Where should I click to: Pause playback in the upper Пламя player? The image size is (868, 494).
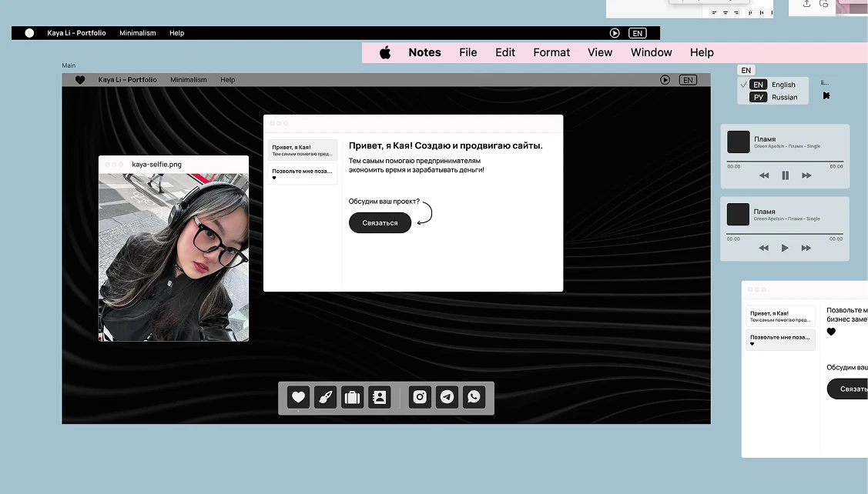(x=785, y=175)
